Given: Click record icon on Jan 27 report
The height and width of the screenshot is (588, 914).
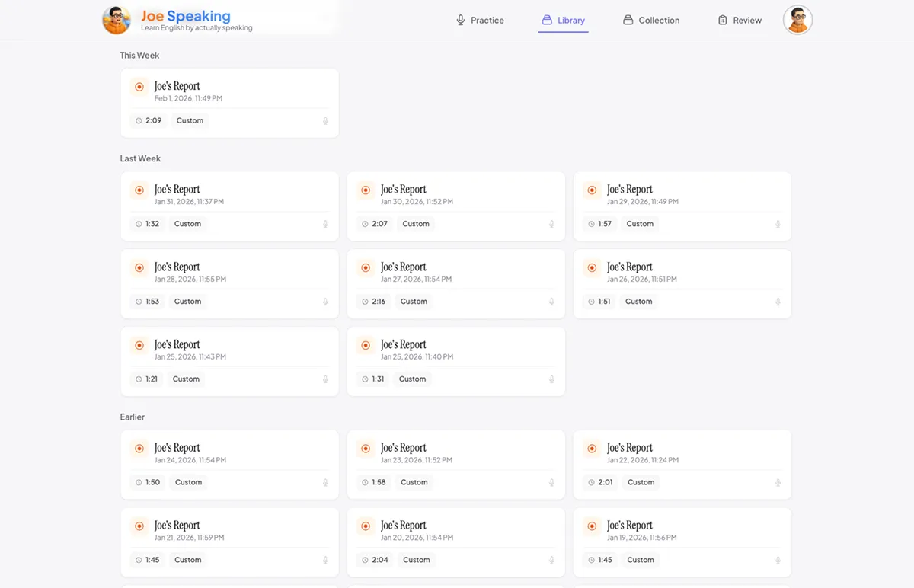Looking at the screenshot, I should click(x=366, y=268).
